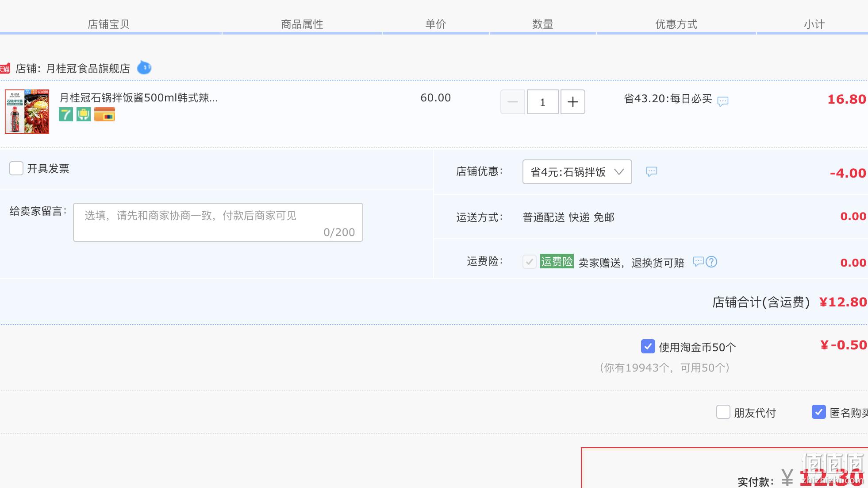Toggle the 运费险 freight insurance checkbox
This screenshot has width=868, height=488.
[x=530, y=262]
